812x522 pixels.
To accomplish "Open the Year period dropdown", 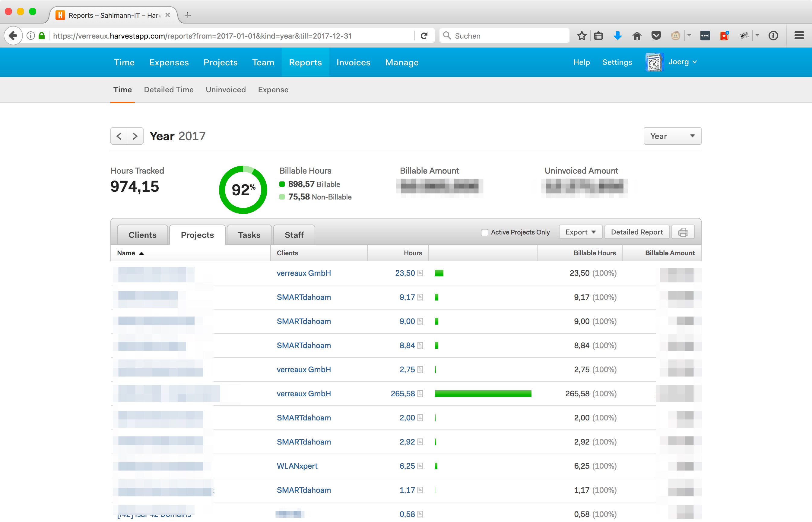I will pyautogui.click(x=672, y=136).
